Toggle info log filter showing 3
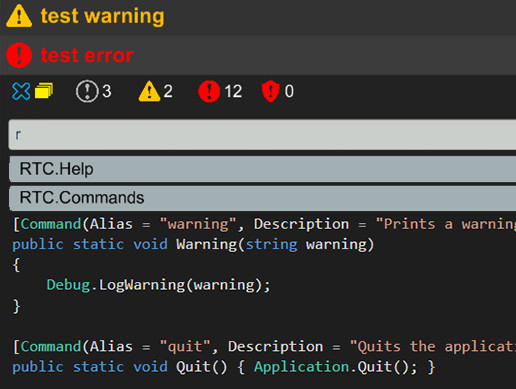The image size is (516, 389). [x=93, y=91]
